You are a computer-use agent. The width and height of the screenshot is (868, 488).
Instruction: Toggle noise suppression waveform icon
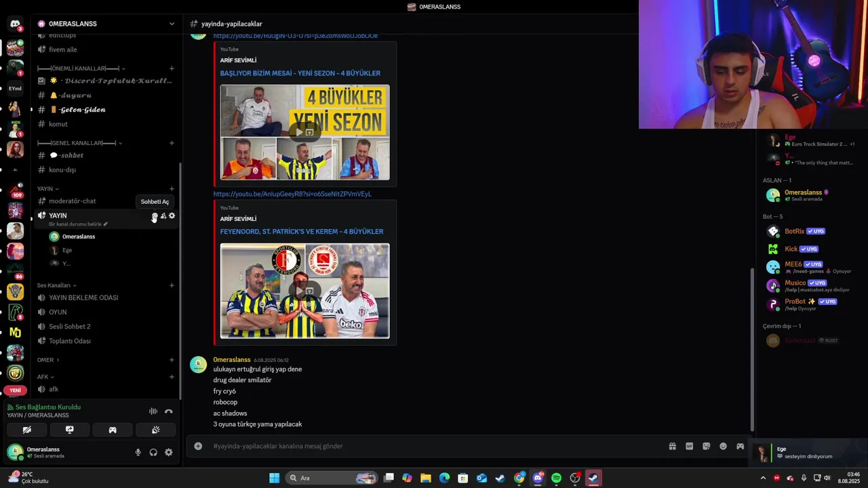153,411
